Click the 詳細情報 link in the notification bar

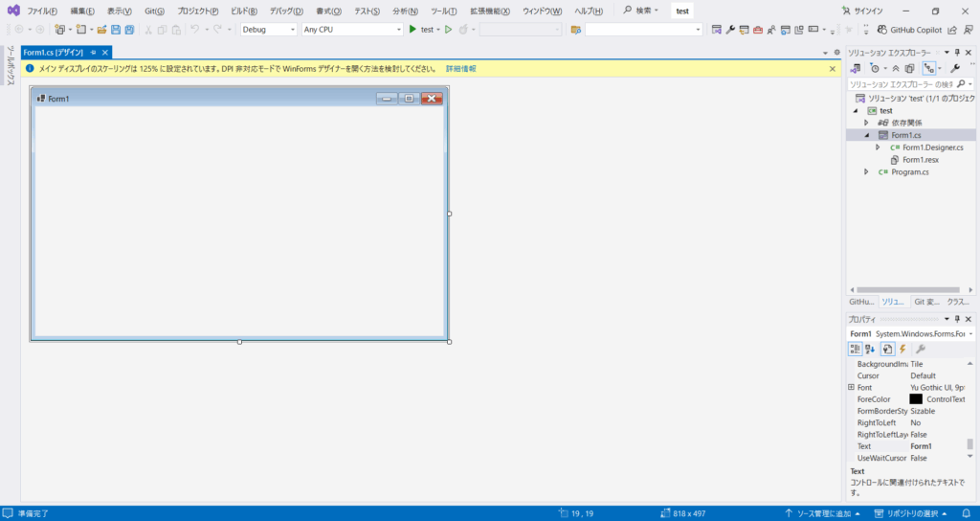pos(460,69)
